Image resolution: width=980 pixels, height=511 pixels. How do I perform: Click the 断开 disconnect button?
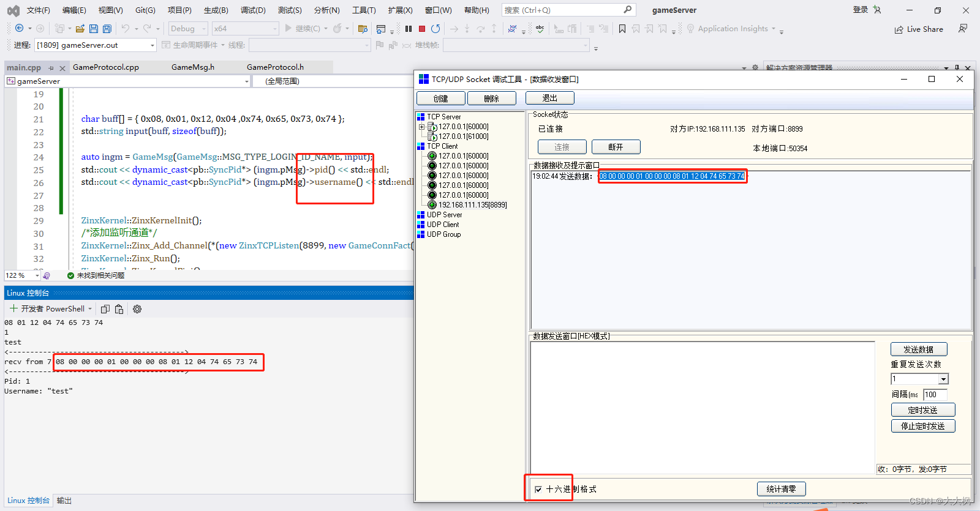click(616, 147)
